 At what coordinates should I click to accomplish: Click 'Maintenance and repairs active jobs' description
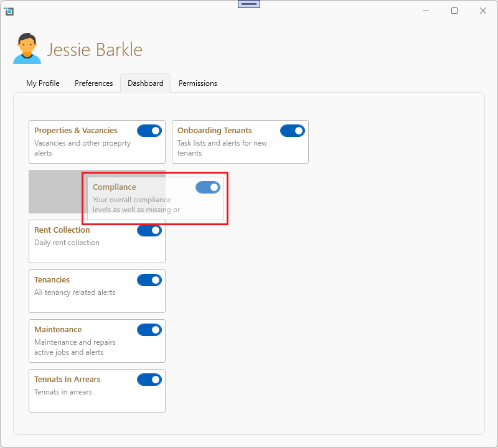[75, 347]
